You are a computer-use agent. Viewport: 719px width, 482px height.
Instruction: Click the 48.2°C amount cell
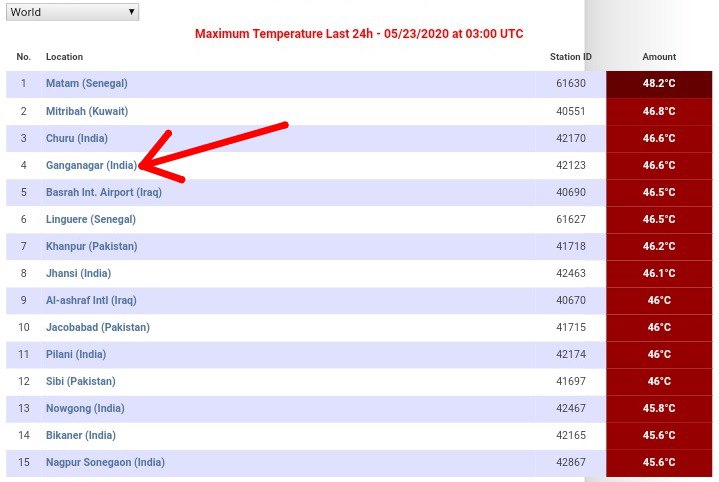[x=659, y=84]
